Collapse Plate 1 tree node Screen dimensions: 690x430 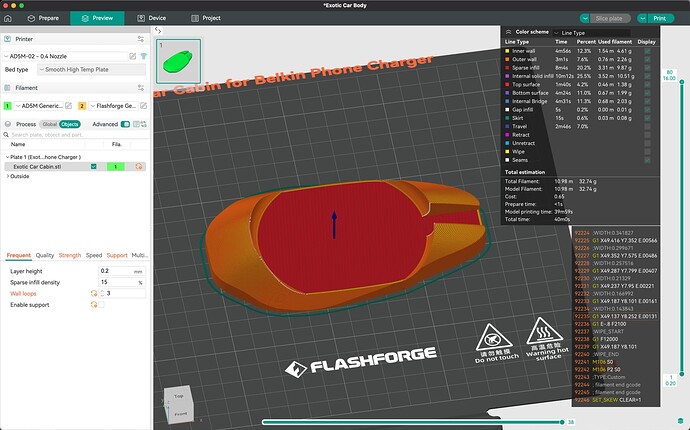pyautogui.click(x=7, y=157)
